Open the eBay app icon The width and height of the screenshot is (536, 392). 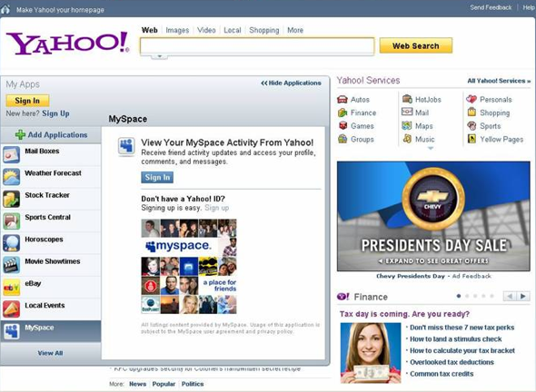point(11,287)
